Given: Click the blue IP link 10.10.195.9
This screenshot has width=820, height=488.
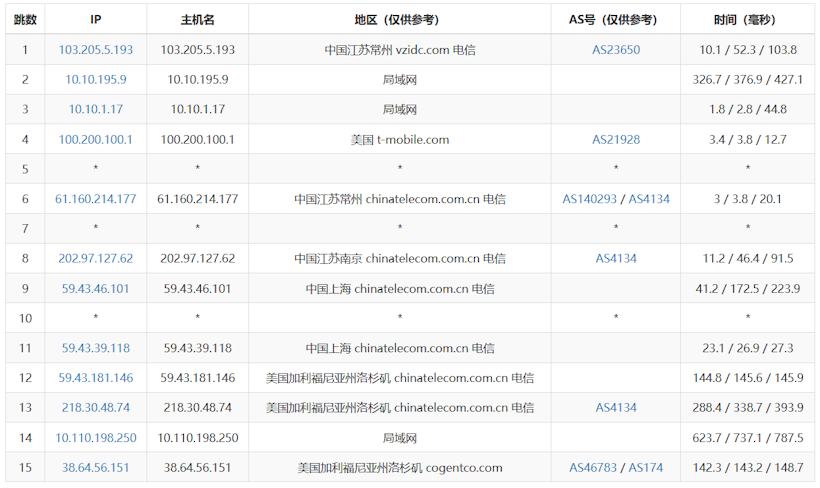Looking at the screenshot, I should pyautogui.click(x=96, y=79).
